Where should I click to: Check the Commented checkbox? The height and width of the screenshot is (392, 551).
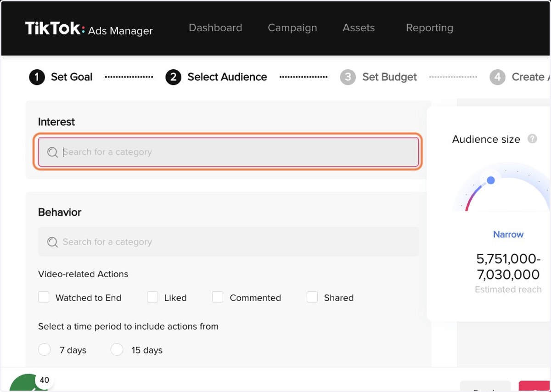click(218, 297)
